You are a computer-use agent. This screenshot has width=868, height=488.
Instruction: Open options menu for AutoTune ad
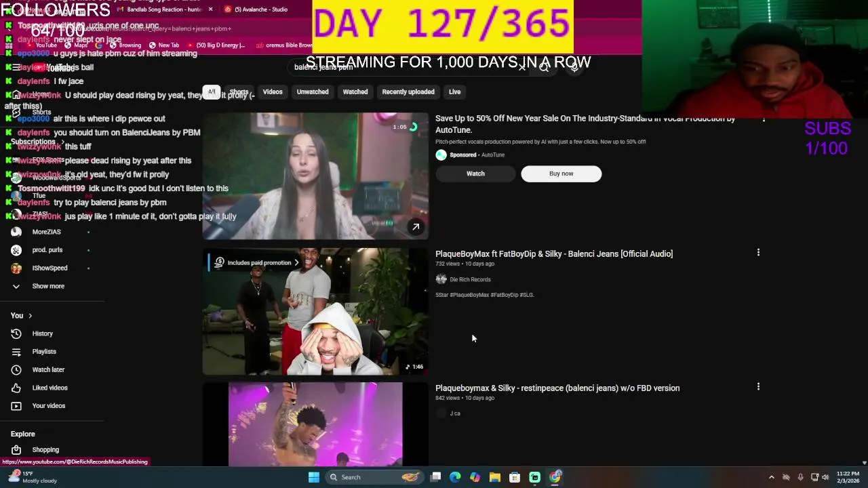click(764, 119)
